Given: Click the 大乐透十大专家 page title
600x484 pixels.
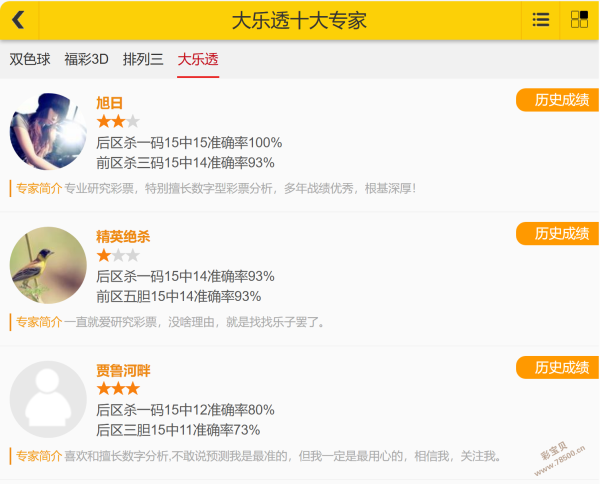Looking at the screenshot, I should pyautogui.click(x=299, y=20).
